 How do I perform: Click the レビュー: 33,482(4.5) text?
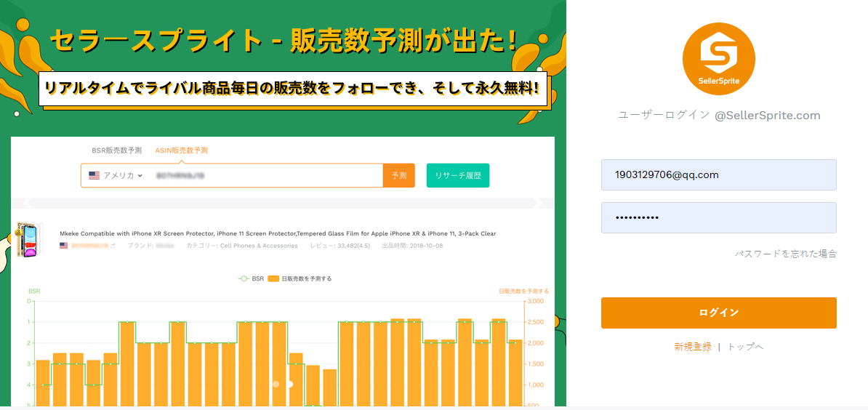pyautogui.click(x=340, y=245)
